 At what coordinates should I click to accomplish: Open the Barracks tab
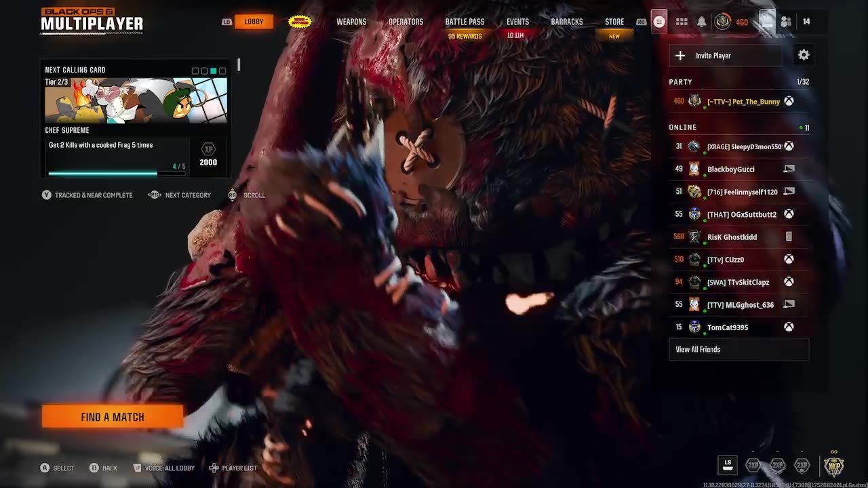click(567, 22)
